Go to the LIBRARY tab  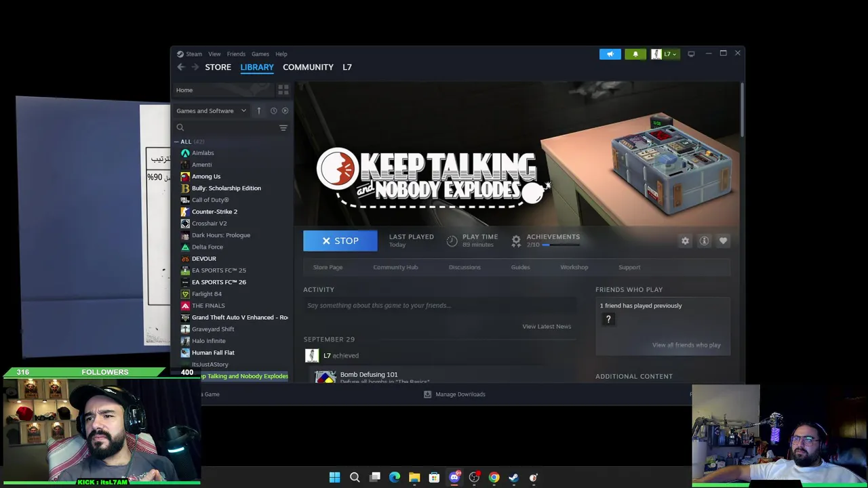coord(257,67)
